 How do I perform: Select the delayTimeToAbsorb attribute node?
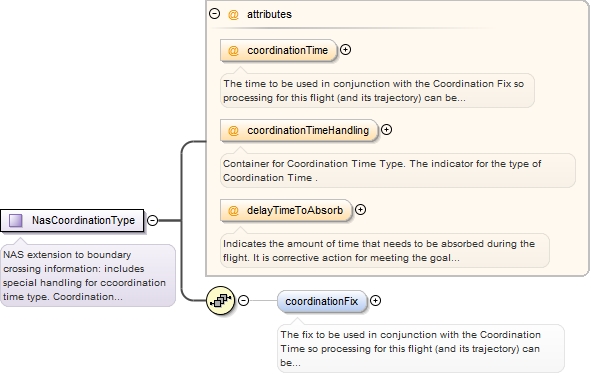[286, 210]
